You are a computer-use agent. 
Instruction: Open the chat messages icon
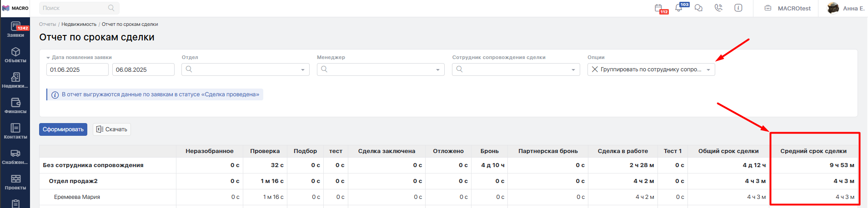click(x=699, y=8)
